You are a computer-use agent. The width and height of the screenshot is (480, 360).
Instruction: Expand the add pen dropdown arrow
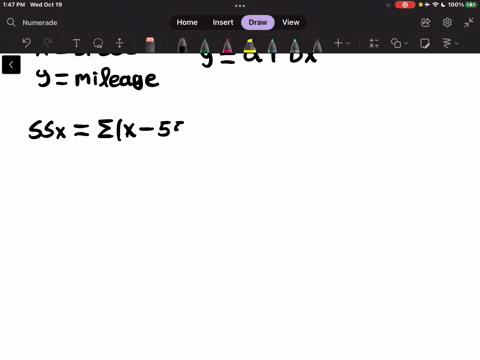coord(348,43)
